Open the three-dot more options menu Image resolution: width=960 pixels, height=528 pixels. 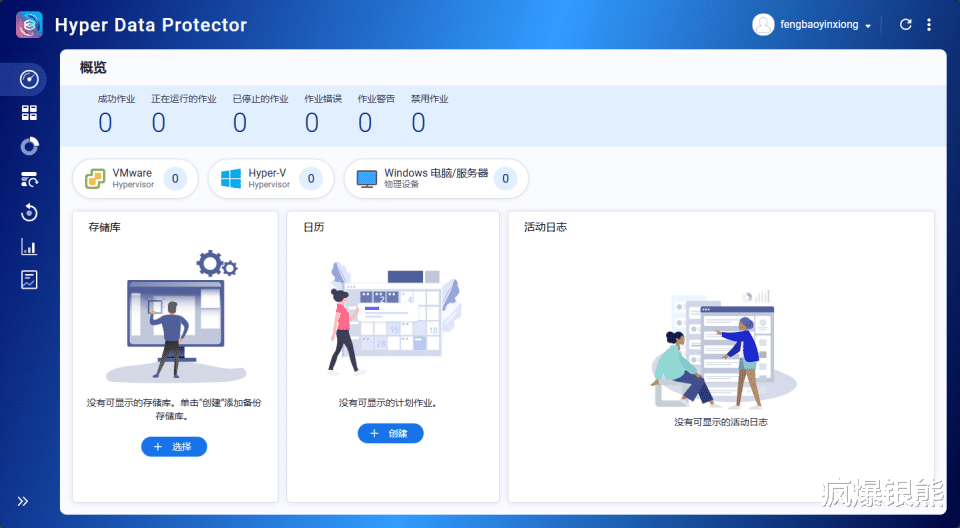pos(929,25)
